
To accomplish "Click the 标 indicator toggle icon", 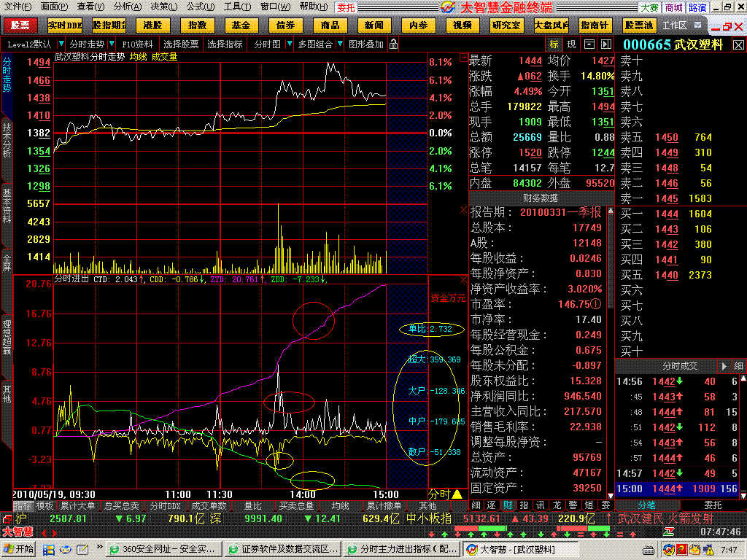I will pos(554,44).
